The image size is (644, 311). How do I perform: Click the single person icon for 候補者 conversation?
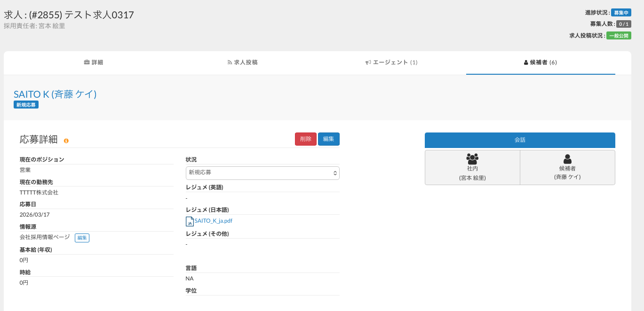tap(567, 159)
